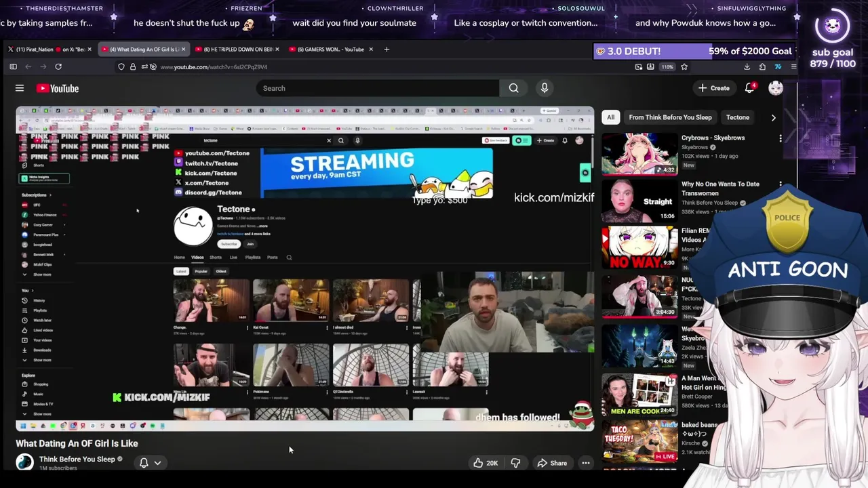The width and height of the screenshot is (868, 488).
Task: Click the tracking protection shield icon
Action: pyautogui.click(x=121, y=66)
